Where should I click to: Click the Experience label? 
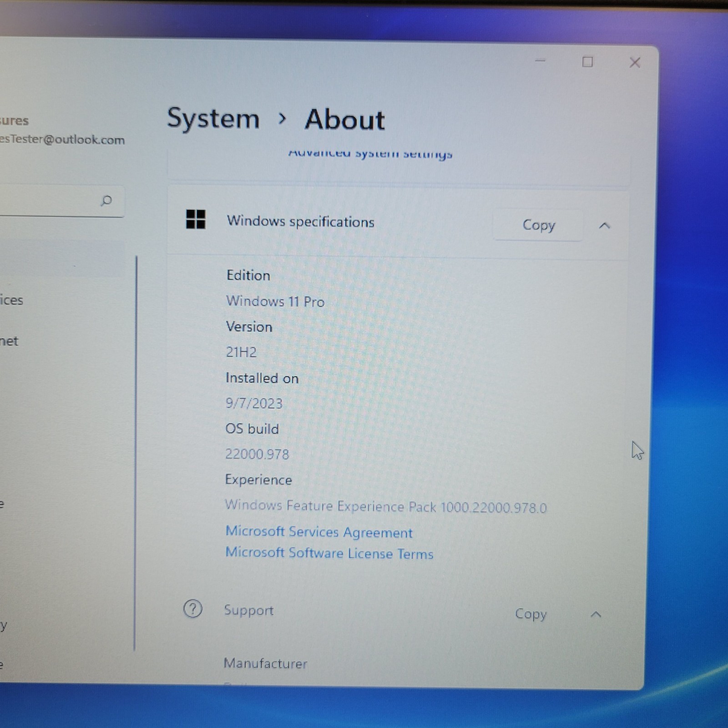[258, 480]
